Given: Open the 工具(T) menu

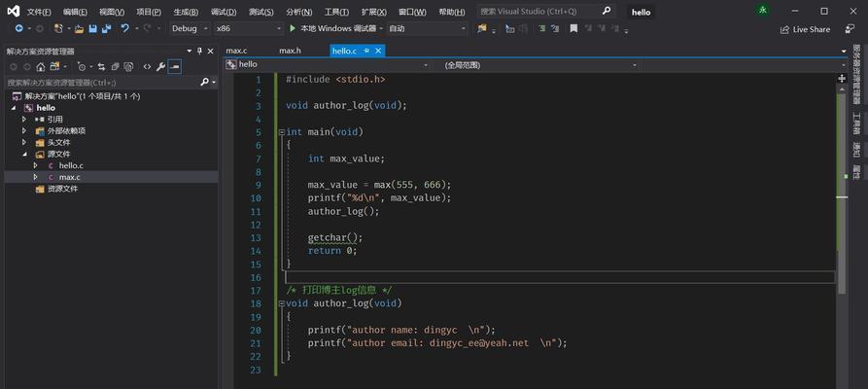Looking at the screenshot, I should click(x=336, y=12).
